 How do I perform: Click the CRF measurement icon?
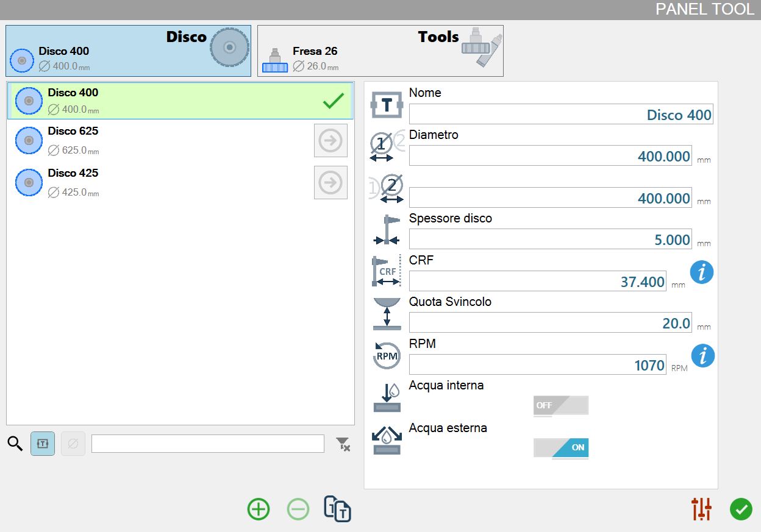pos(387,271)
